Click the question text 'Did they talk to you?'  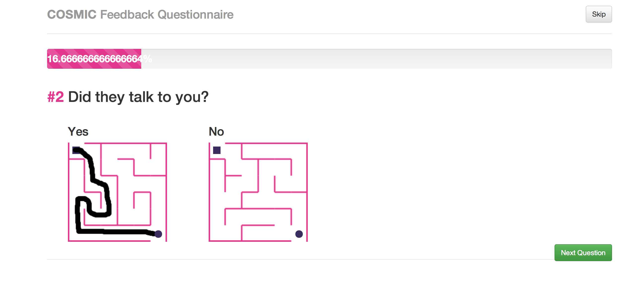138,97
